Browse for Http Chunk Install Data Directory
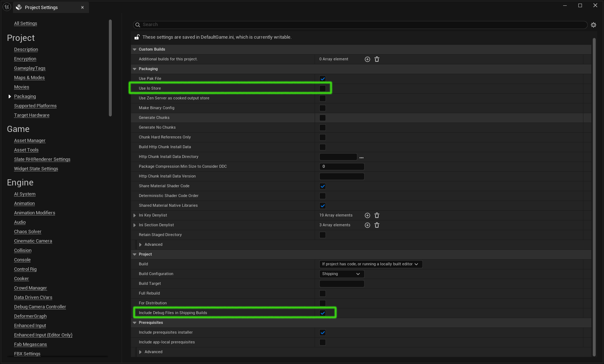Image resolution: width=604 pixels, height=364 pixels. (x=361, y=157)
